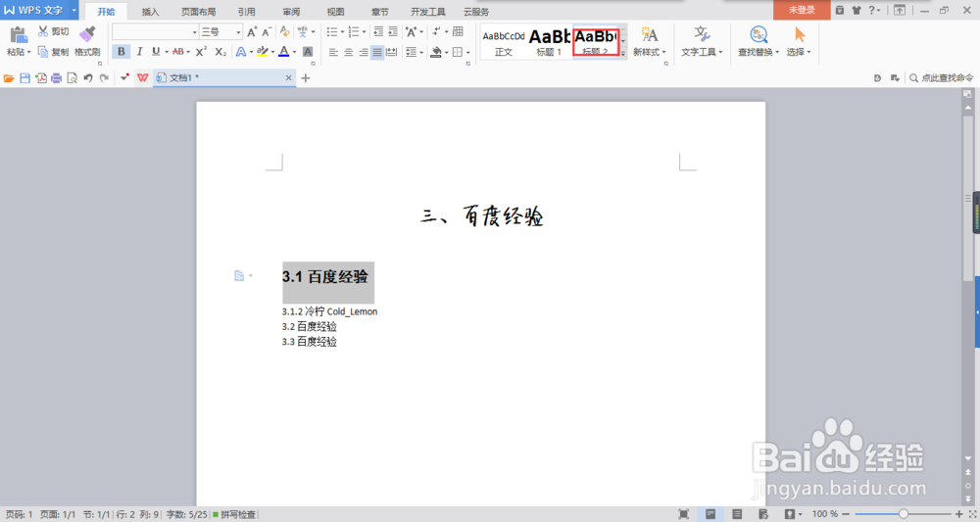
Task: Click the distributed alignment icon
Action: 391,53
